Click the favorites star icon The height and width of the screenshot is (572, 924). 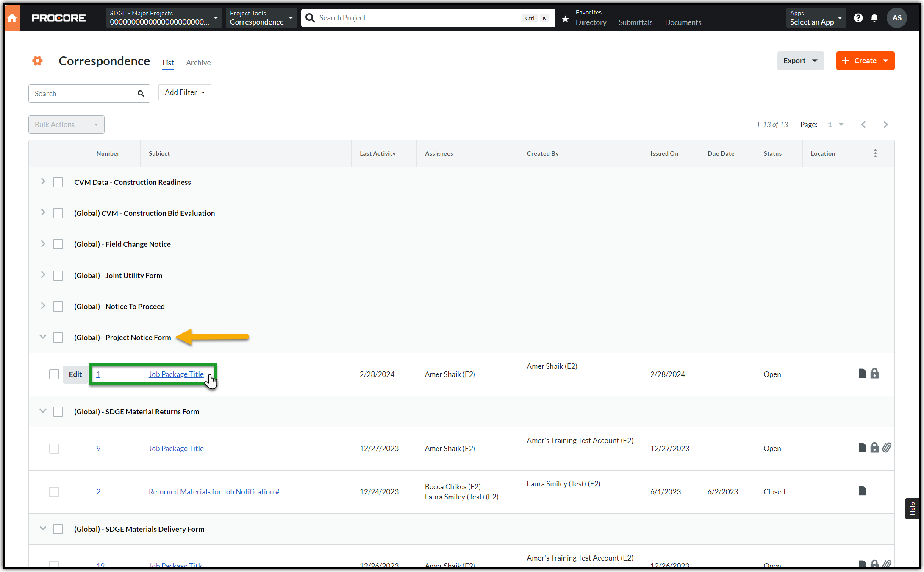[x=565, y=19]
